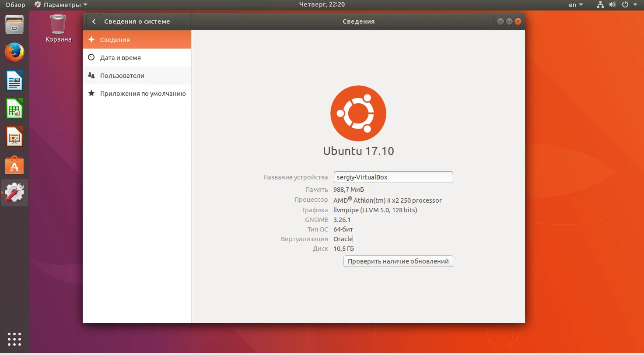Open the clock showing Четверг, 22:20

[322, 4]
